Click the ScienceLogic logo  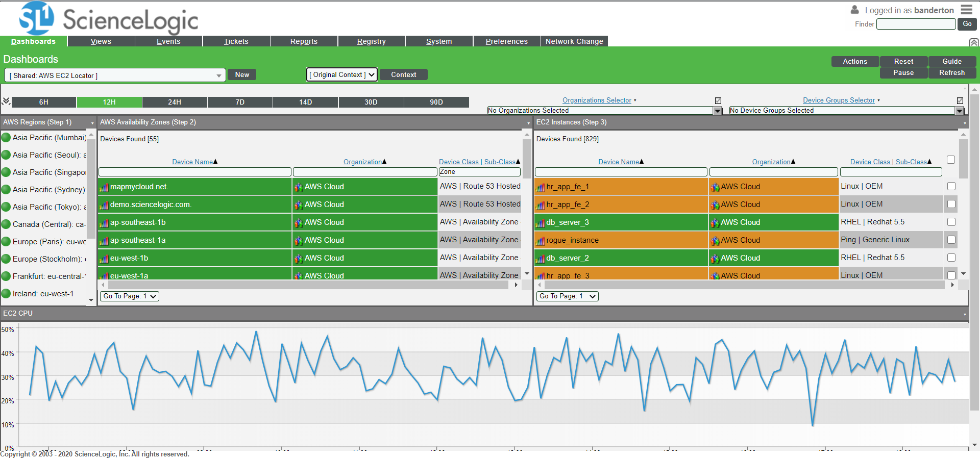click(x=108, y=18)
